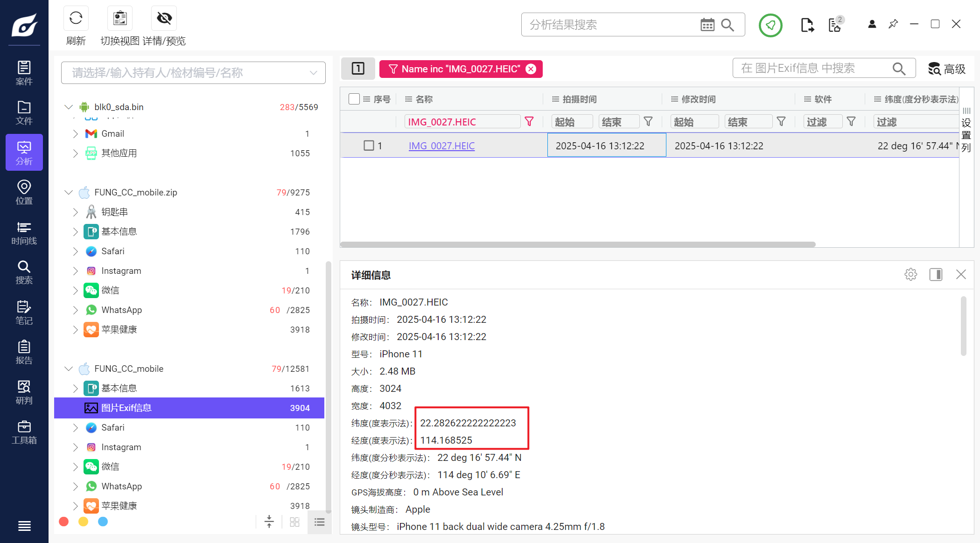Viewport: 980px width, 543px height.
Task: Switch to the Report (报告) sidebar tab
Action: pos(24,352)
